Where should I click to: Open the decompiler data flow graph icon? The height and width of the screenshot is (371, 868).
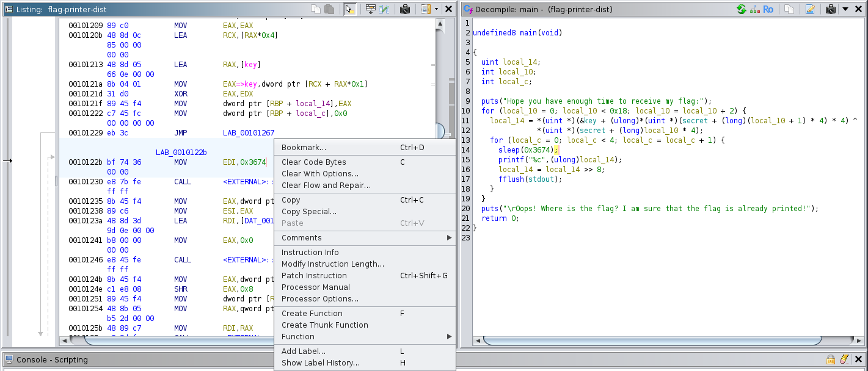(x=754, y=9)
